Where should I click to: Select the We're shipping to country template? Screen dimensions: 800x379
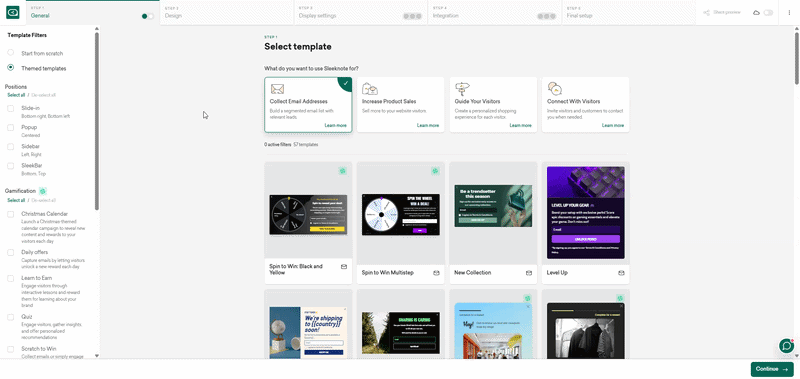308,332
